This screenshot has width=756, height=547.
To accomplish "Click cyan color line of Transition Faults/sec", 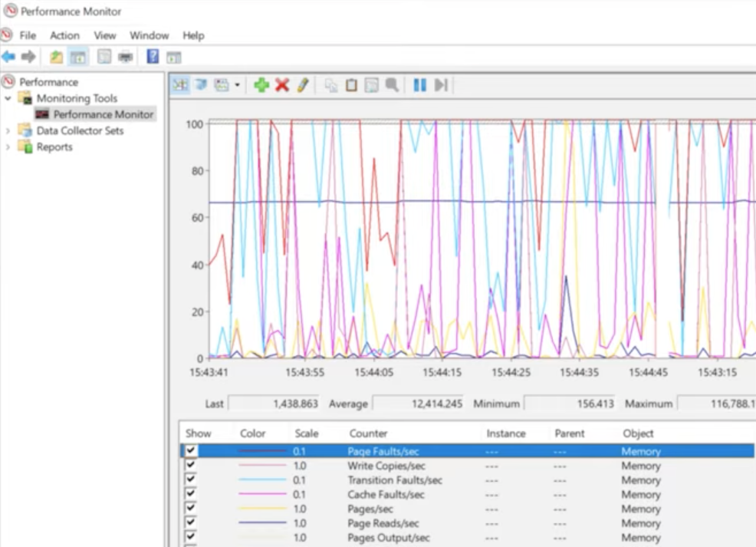I will [262, 479].
